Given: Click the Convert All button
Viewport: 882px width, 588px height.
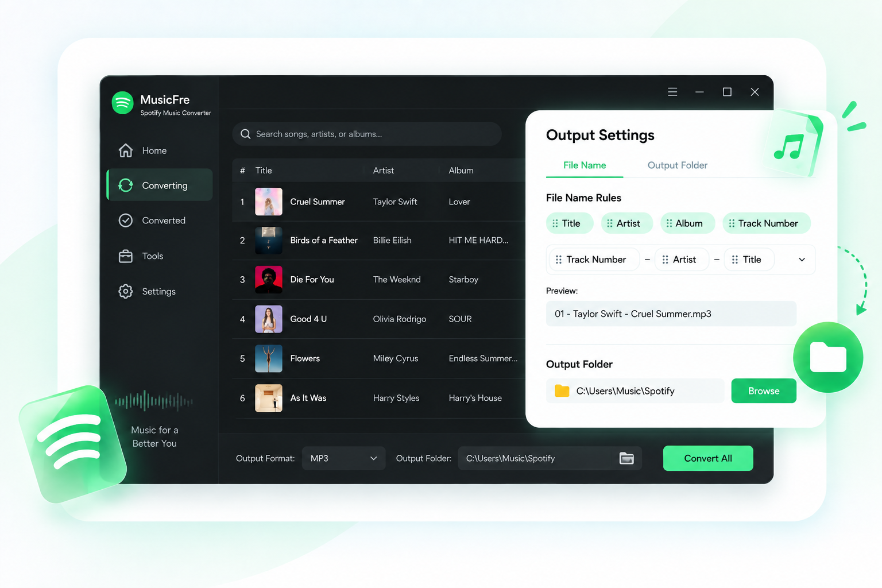Looking at the screenshot, I should (x=708, y=458).
